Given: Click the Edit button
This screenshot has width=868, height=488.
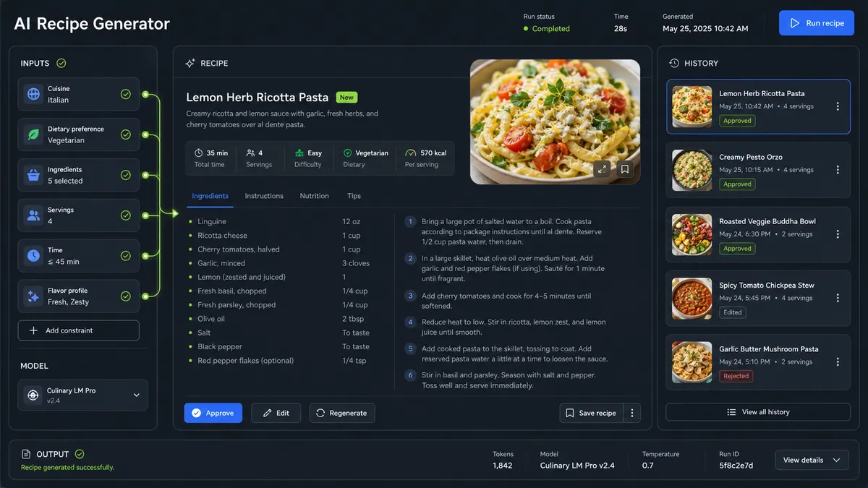Looking at the screenshot, I should point(276,413).
